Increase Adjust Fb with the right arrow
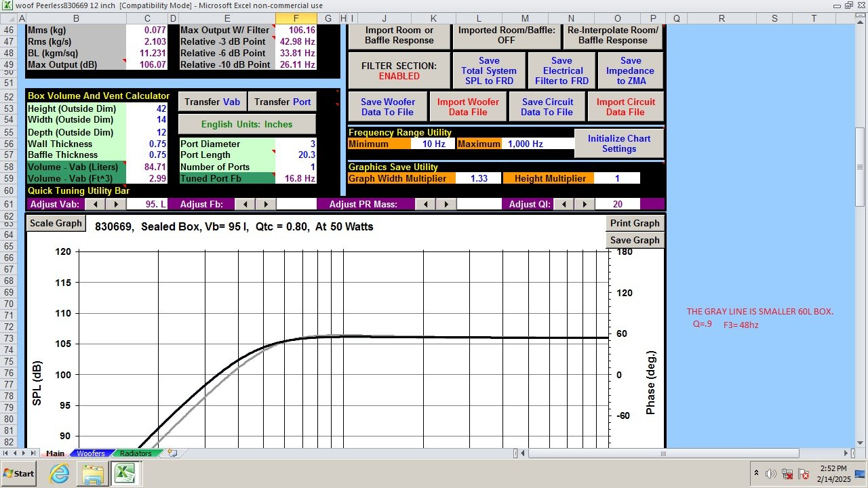The height and width of the screenshot is (488, 868). tap(265, 204)
